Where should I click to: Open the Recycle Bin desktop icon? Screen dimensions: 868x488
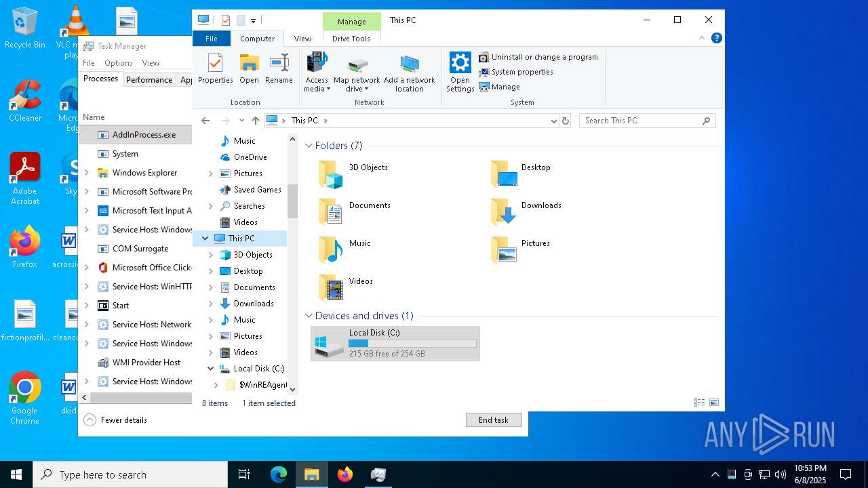(24, 28)
